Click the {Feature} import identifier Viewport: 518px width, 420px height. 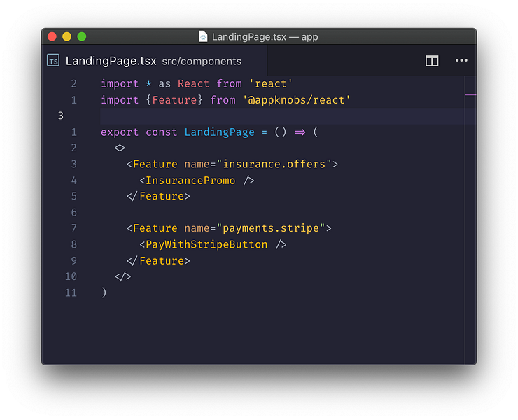point(174,100)
